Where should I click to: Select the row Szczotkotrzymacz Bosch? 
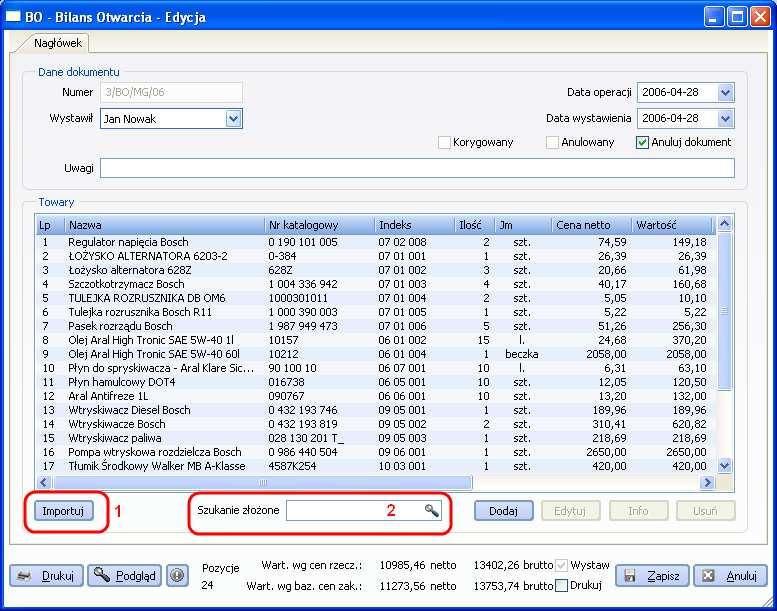coord(376,284)
